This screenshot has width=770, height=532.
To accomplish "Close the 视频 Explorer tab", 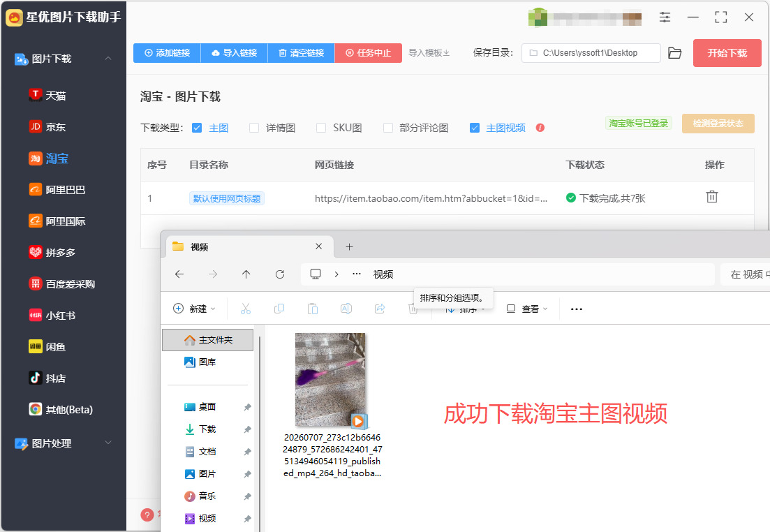I will point(319,246).
